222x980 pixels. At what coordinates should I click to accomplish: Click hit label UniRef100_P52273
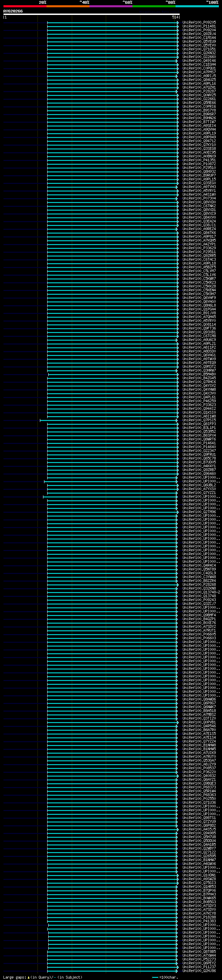point(199,959)
